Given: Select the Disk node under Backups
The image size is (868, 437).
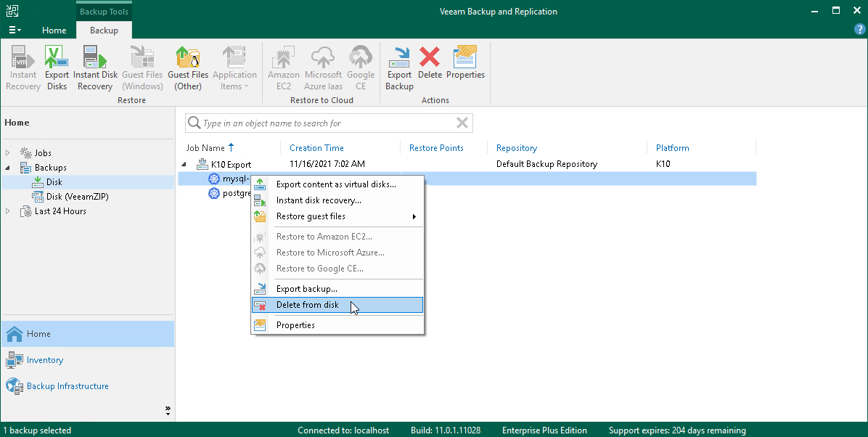Looking at the screenshot, I should (54, 181).
